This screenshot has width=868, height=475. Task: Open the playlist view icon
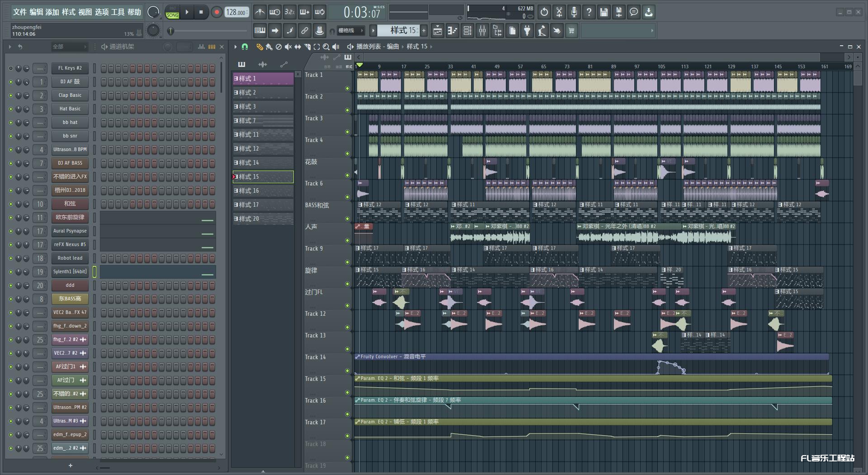[x=438, y=31]
